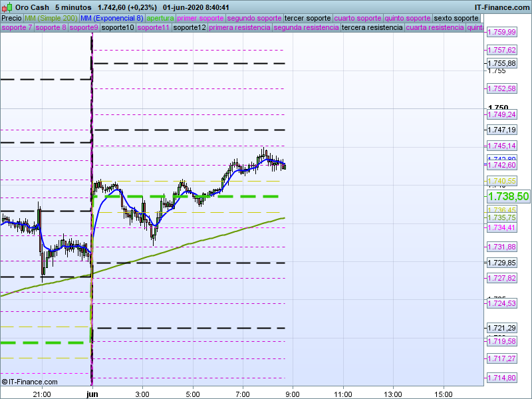Viewport: 532px width, 399px height.
Task: Select the soporte 7 label
Action: (17, 27)
